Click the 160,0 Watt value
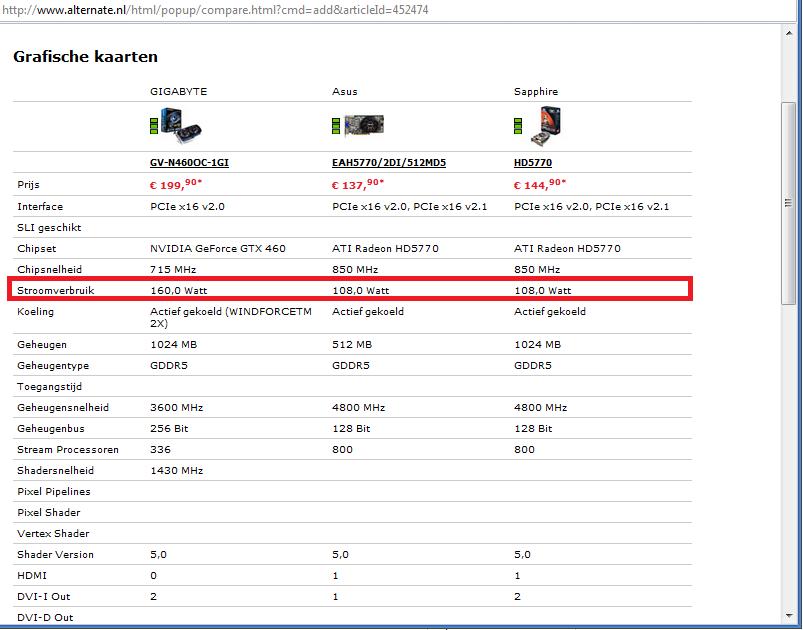Viewport: 803px width, 630px height. click(x=179, y=290)
